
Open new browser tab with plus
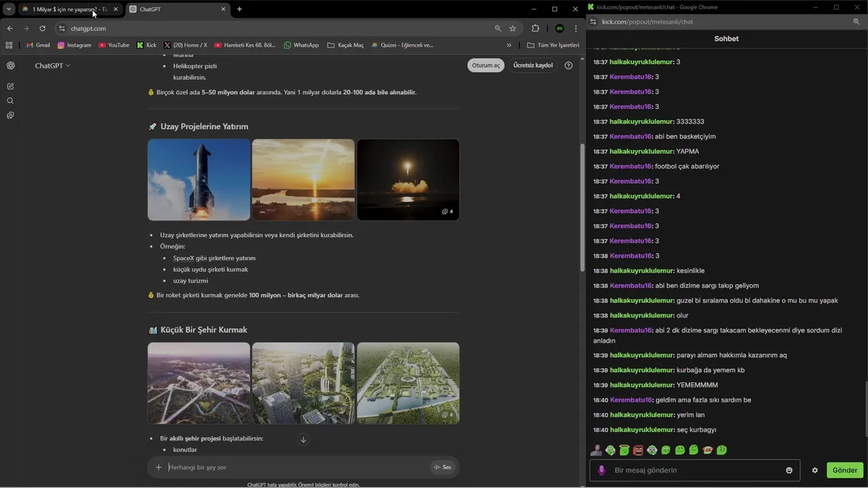point(239,9)
